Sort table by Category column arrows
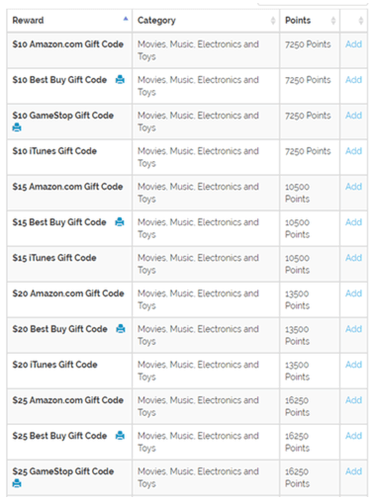The width and height of the screenshot is (374, 500). click(x=273, y=21)
